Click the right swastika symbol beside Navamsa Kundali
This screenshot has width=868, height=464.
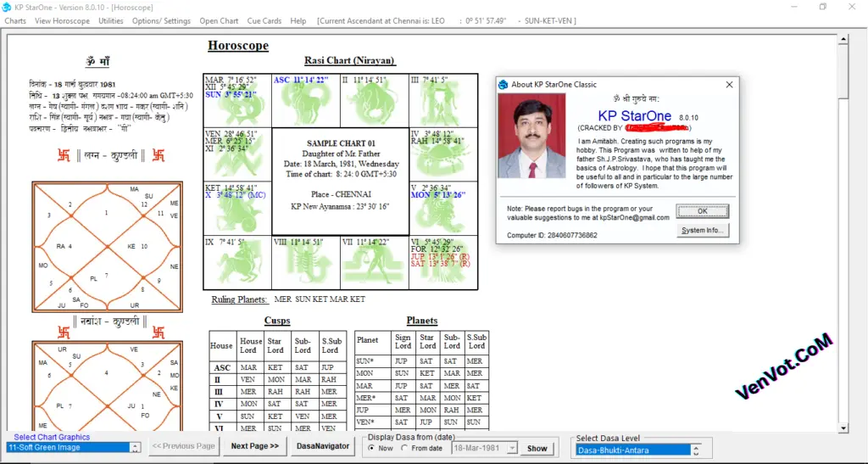159,333
